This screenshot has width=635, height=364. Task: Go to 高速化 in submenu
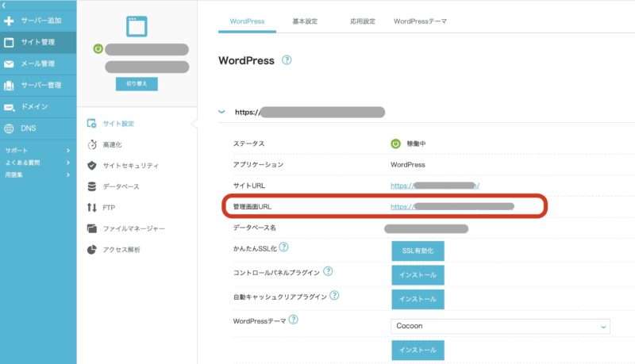click(x=112, y=145)
